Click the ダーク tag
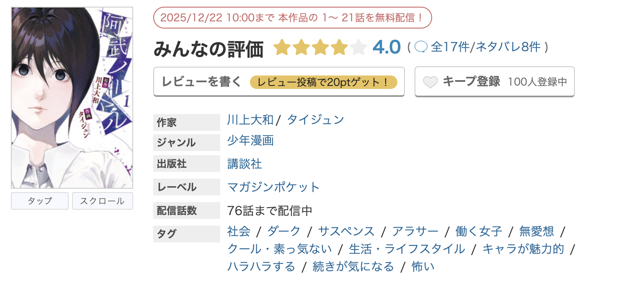 pos(284,231)
